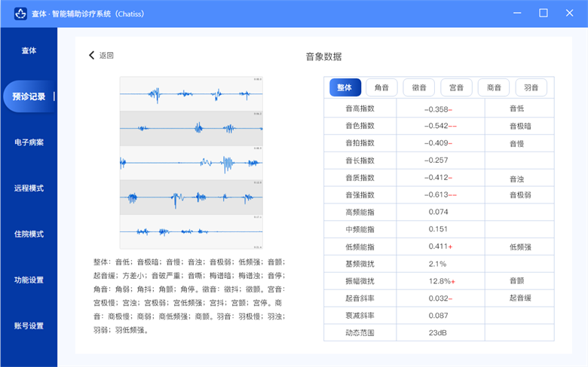Switch to the 宫音 tab
The width and height of the screenshot is (588, 367).
(x=456, y=87)
